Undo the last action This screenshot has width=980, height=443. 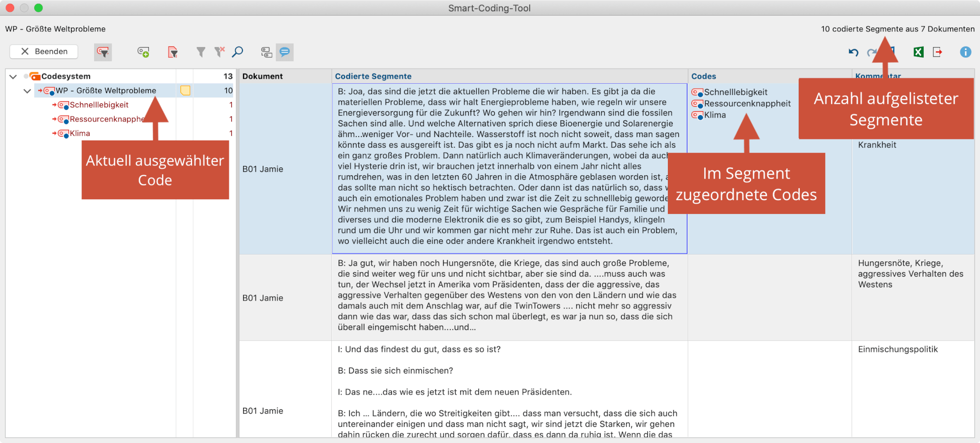click(854, 52)
